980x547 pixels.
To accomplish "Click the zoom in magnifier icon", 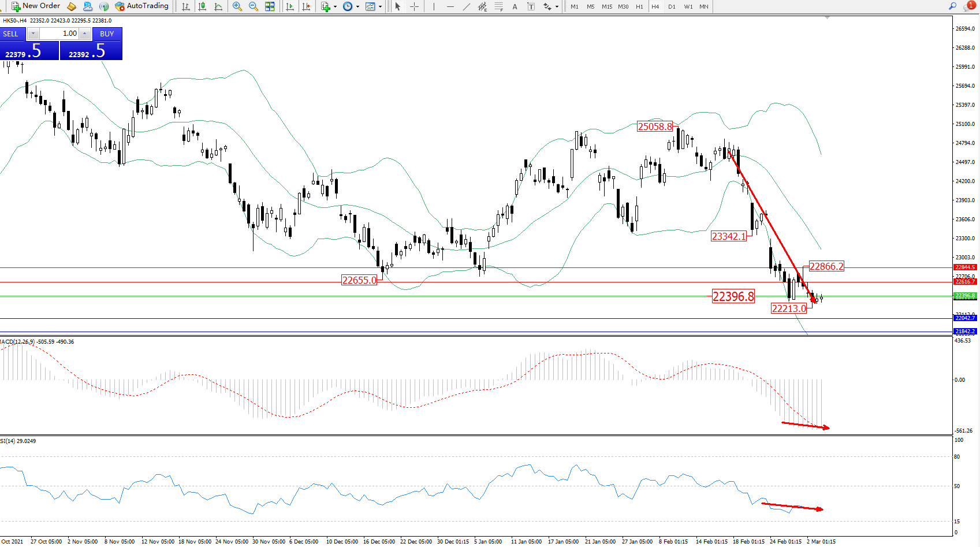I will (237, 6).
